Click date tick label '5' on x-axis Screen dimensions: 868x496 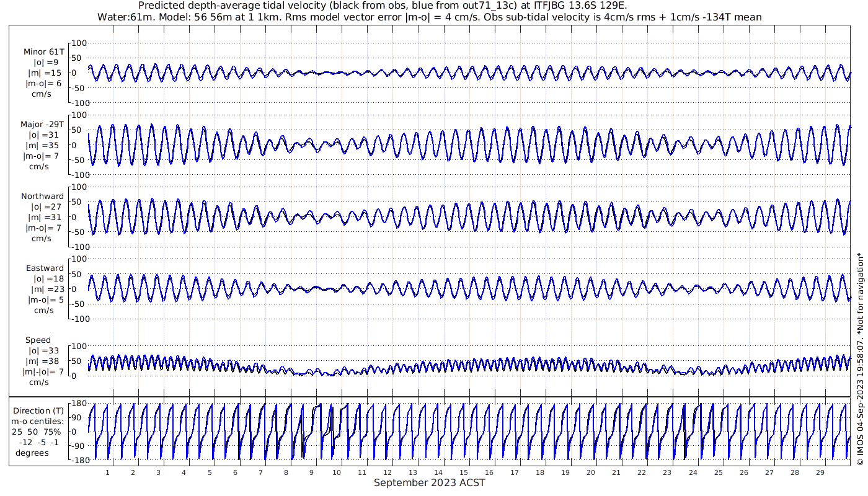(210, 472)
